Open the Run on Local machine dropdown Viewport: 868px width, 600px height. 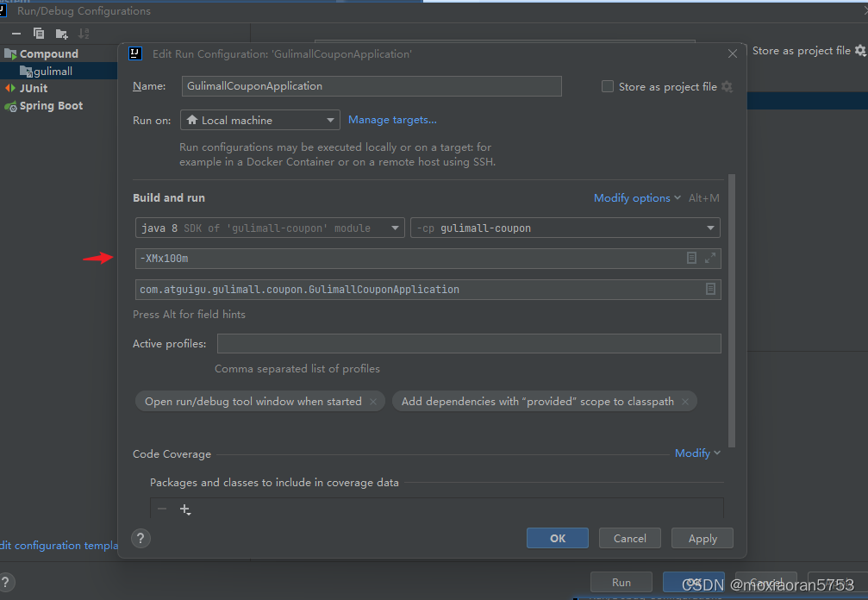(260, 120)
